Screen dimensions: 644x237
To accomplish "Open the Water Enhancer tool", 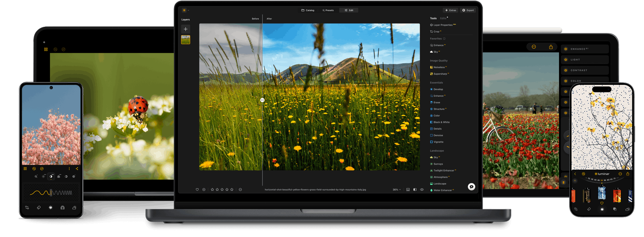I will [x=442, y=190].
